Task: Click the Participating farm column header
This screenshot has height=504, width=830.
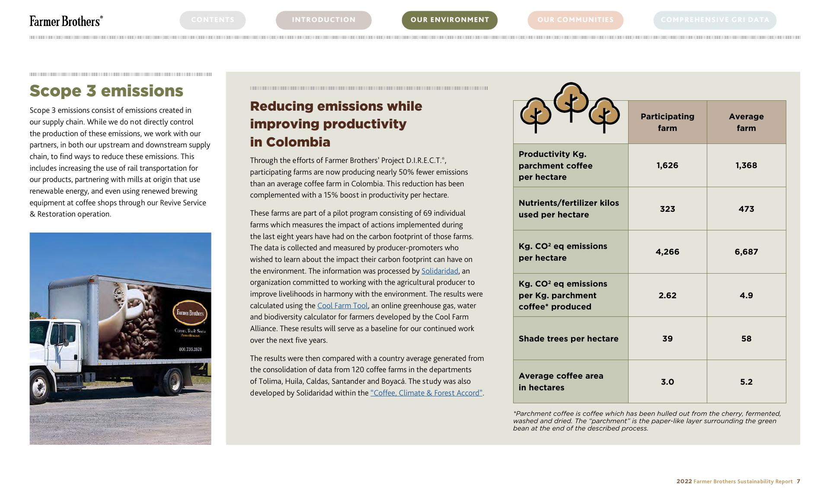Action: (667, 122)
